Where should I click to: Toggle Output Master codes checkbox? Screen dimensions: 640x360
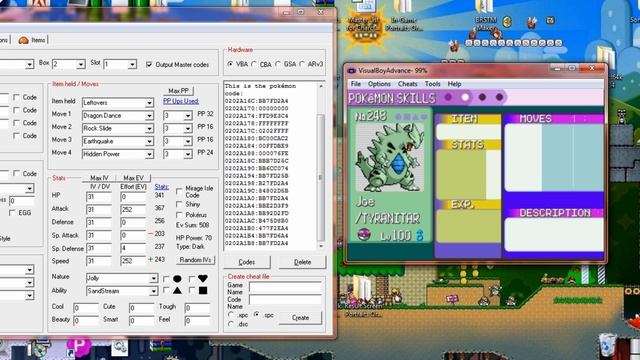click(149, 64)
